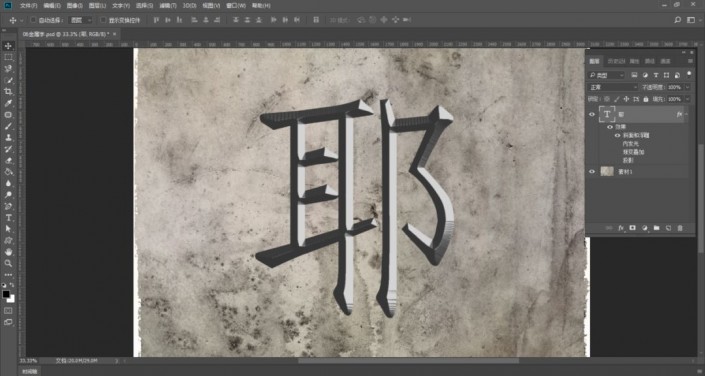Open the layer filter 类型 dropdown
The width and height of the screenshot is (705, 376).
point(607,75)
